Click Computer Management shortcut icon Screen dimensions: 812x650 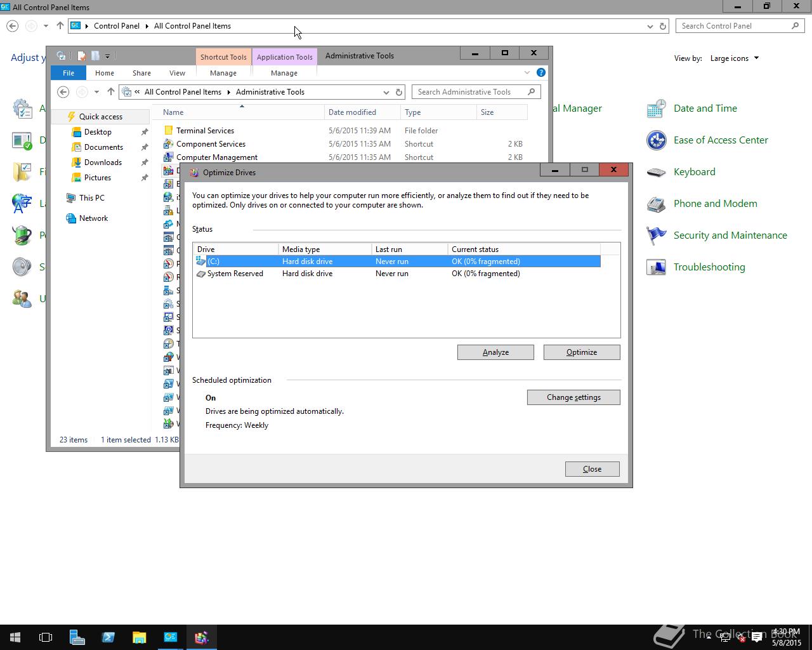168,157
